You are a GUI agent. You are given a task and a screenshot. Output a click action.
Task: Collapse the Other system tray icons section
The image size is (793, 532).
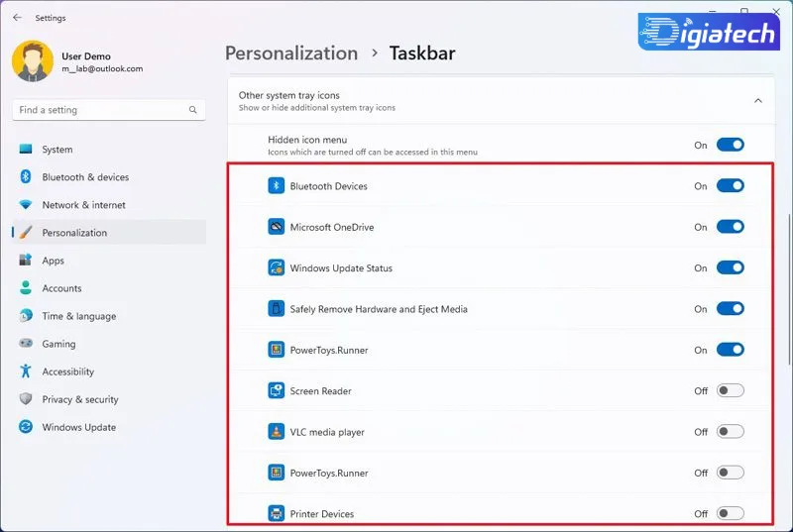(758, 101)
